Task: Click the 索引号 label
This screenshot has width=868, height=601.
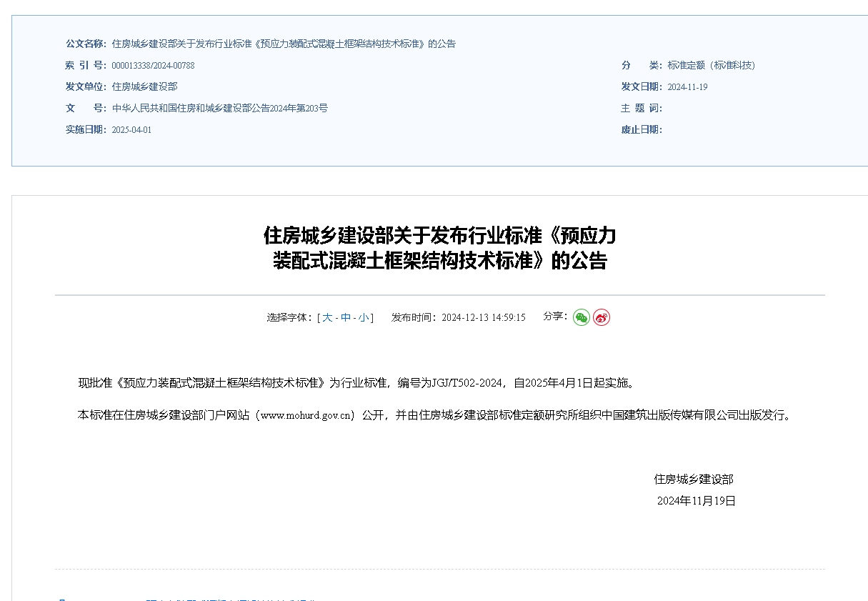Action: coord(86,65)
